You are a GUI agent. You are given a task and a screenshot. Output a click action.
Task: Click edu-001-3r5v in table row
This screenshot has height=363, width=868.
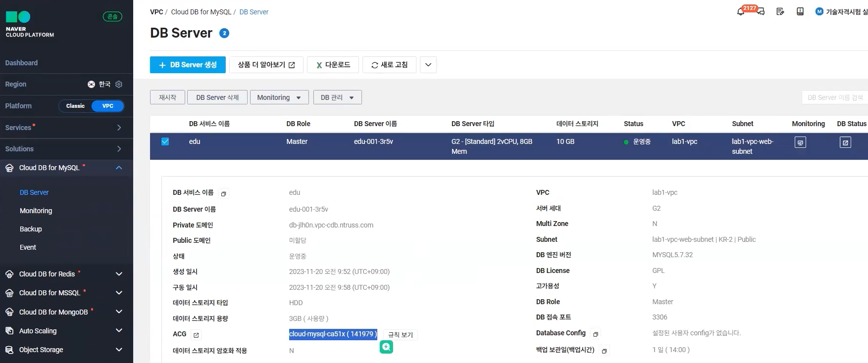pos(373,141)
